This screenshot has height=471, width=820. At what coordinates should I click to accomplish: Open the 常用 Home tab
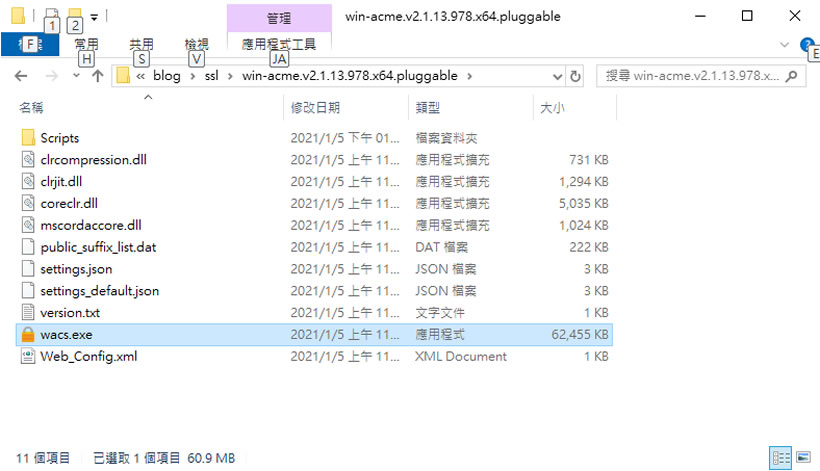(x=86, y=44)
